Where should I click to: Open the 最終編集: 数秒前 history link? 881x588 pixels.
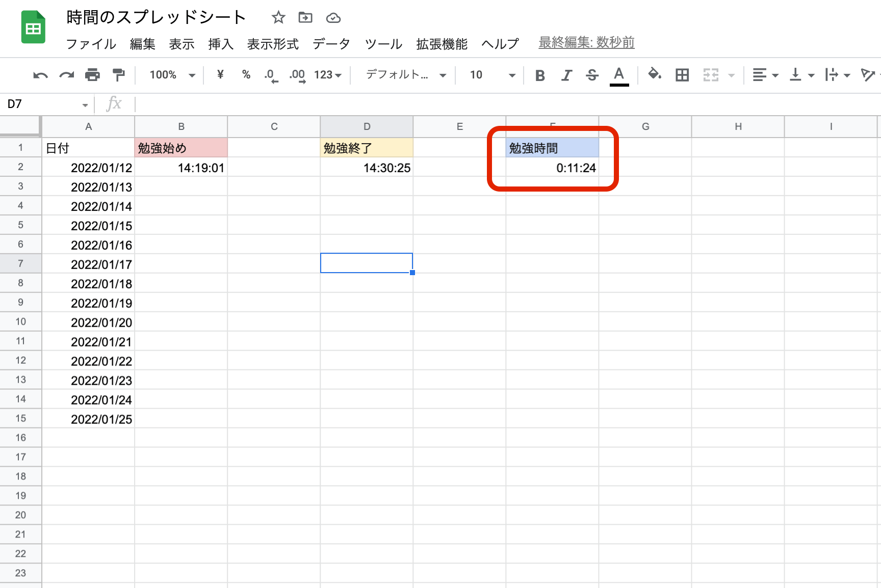586,42
